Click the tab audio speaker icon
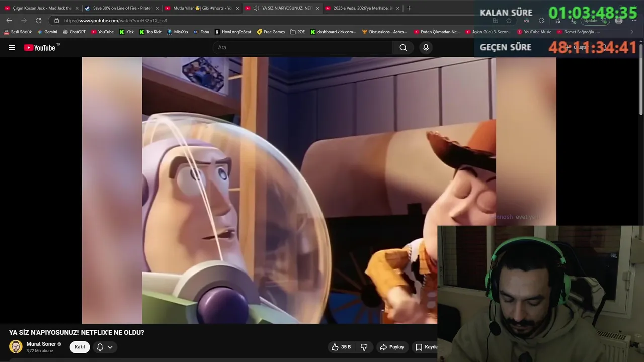644x362 pixels. 256,8
